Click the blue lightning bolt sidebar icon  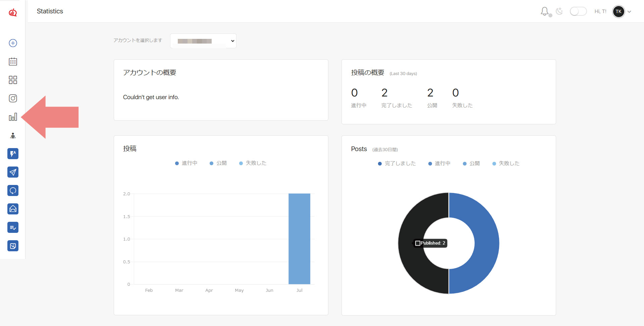tap(13, 154)
